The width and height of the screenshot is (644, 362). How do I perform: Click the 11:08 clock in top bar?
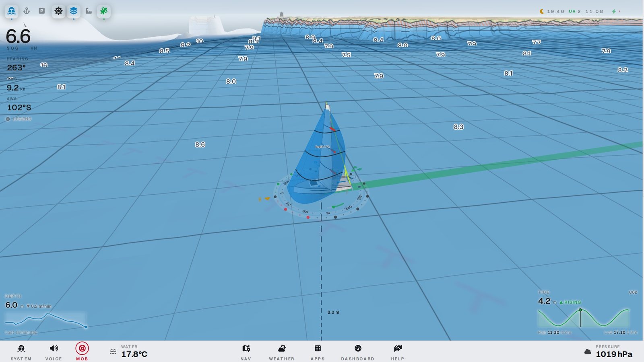click(x=594, y=11)
